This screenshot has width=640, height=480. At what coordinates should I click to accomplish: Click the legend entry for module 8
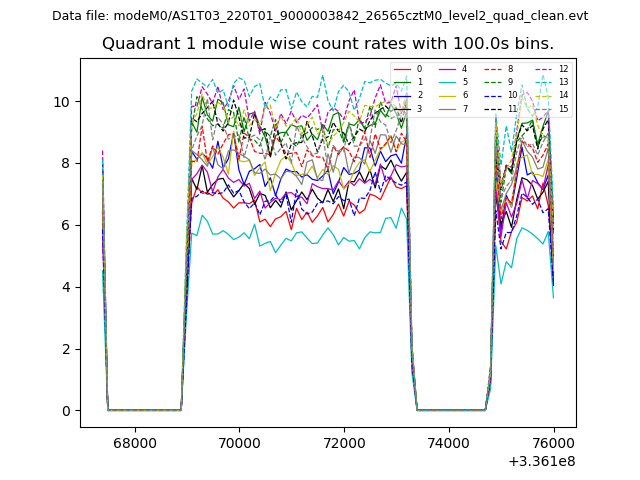[x=510, y=69]
